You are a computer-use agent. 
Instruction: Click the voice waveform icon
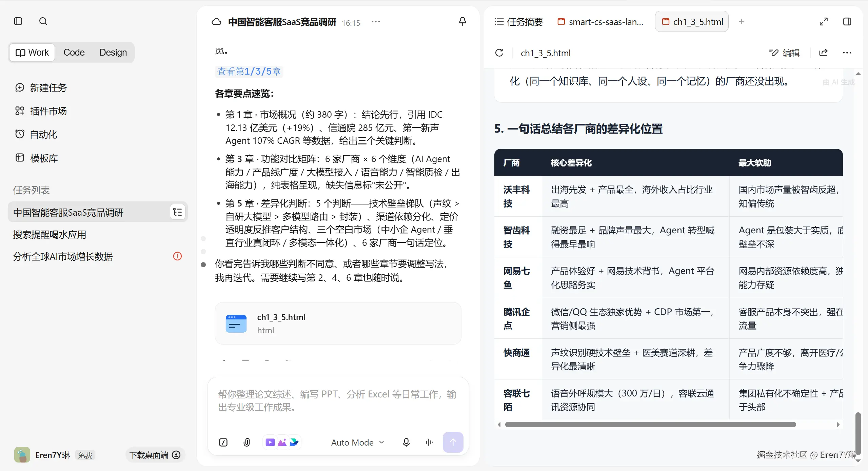click(x=430, y=442)
